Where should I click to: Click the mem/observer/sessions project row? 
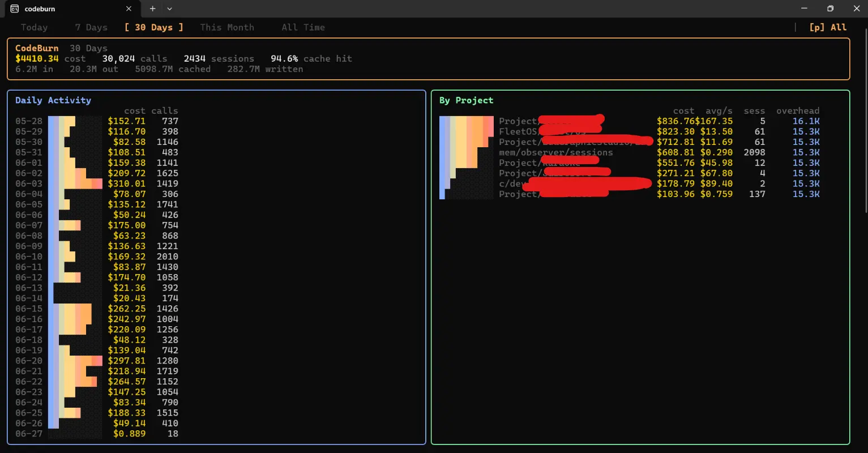click(629, 152)
